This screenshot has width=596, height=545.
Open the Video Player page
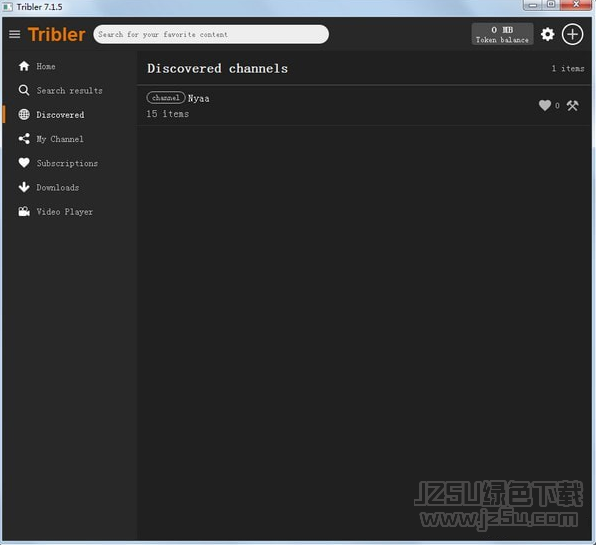[x=65, y=212]
